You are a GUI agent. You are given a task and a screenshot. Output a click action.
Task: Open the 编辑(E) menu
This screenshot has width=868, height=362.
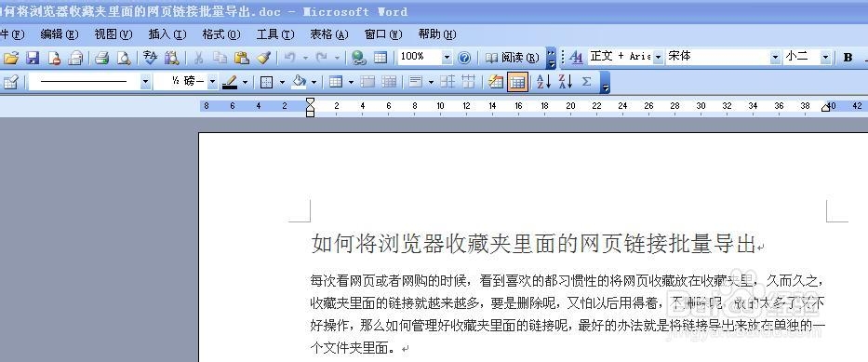[60, 34]
